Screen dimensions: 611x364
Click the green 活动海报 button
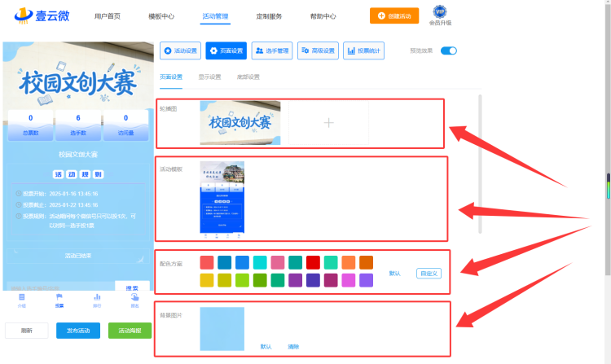(130, 331)
